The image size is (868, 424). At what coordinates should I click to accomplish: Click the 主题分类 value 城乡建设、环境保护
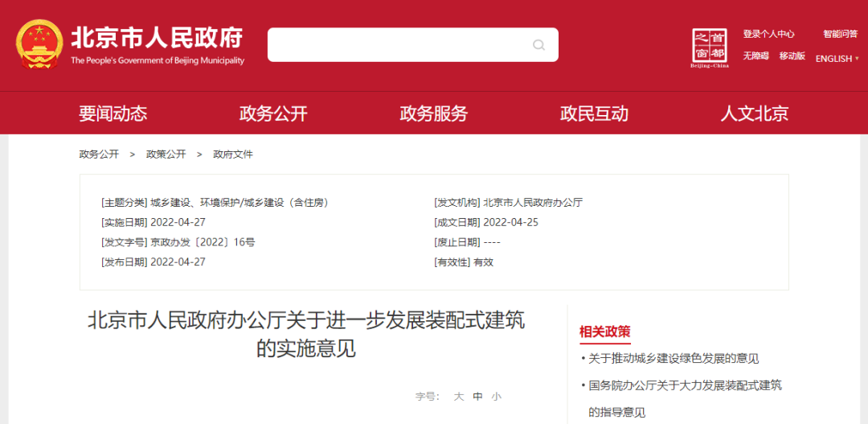click(240, 203)
